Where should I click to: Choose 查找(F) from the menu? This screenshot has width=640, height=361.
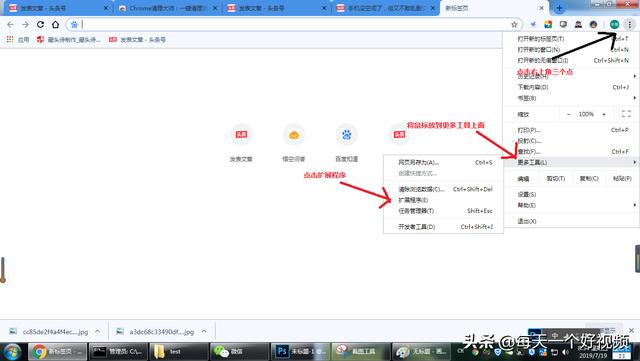pos(572,152)
